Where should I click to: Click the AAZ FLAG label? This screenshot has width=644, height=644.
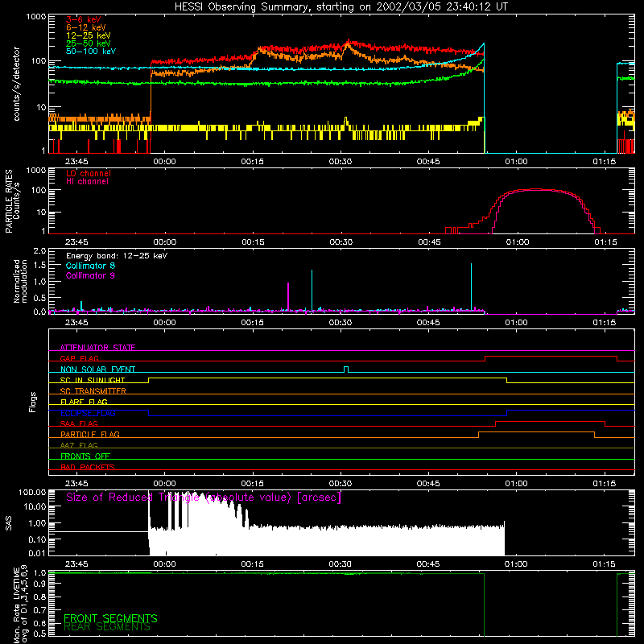(x=79, y=445)
